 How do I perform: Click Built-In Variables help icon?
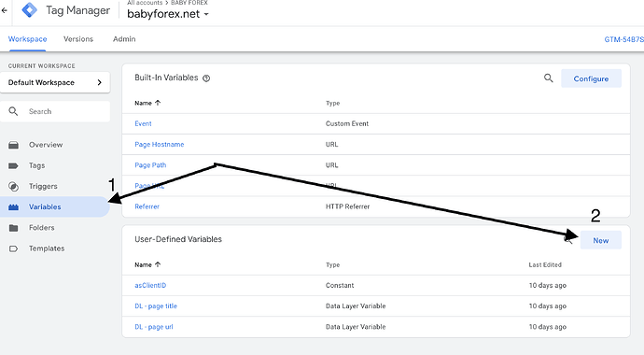pos(206,78)
